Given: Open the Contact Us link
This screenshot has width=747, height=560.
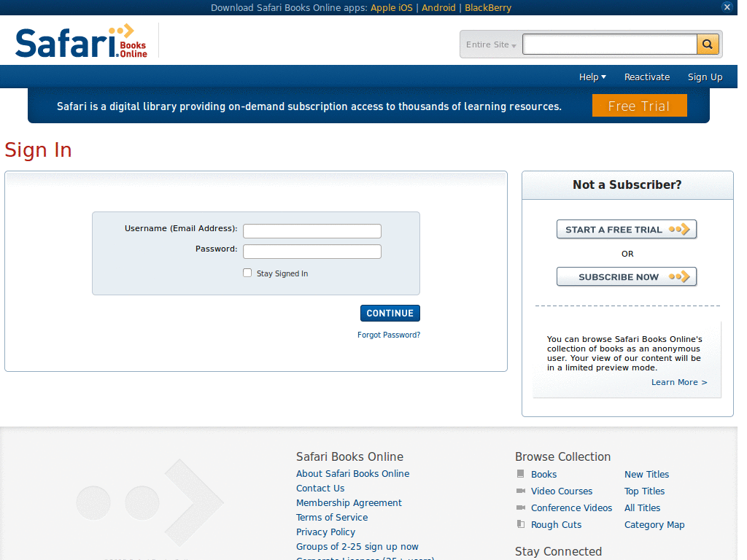Looking at the screenshot, I should [x=320, y=488].
